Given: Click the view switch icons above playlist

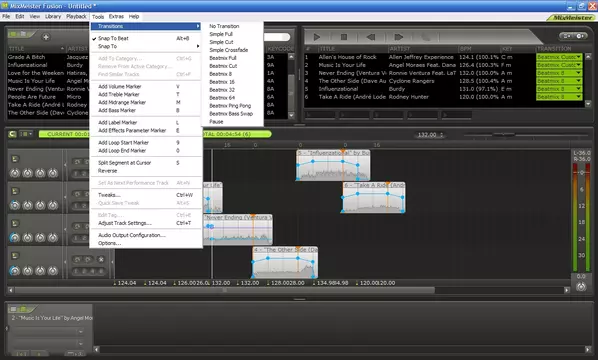Looking at the screenshot, I should coord(573,36).
